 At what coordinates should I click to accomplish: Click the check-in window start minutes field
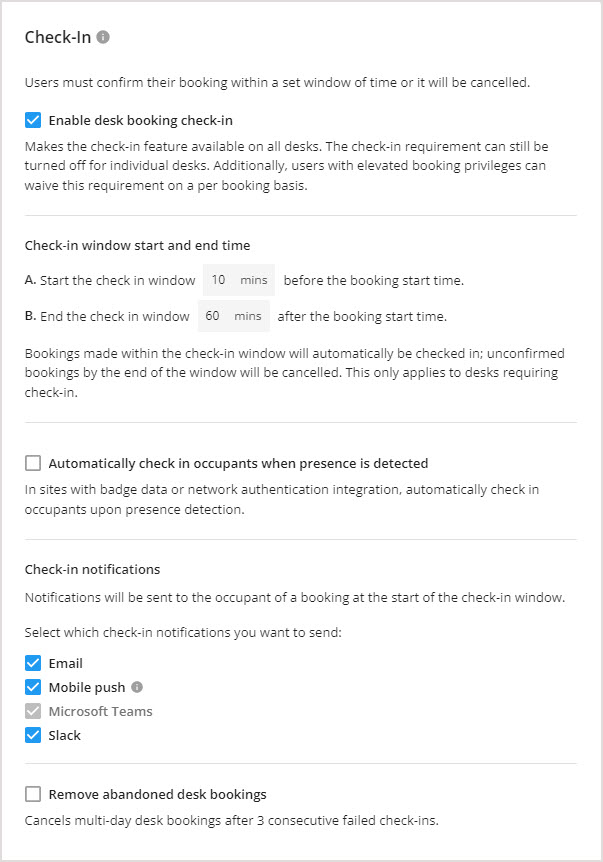pos(238,280)
